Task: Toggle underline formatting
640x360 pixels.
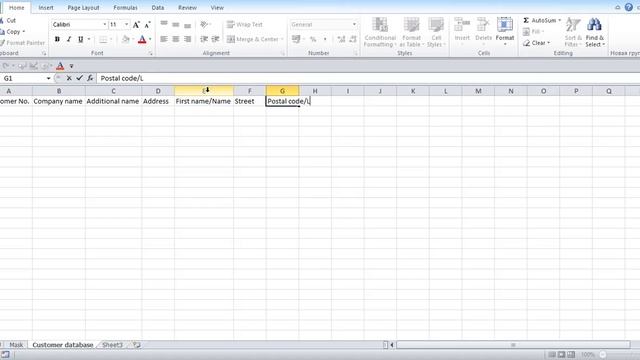Action: [x=80, y=39]
